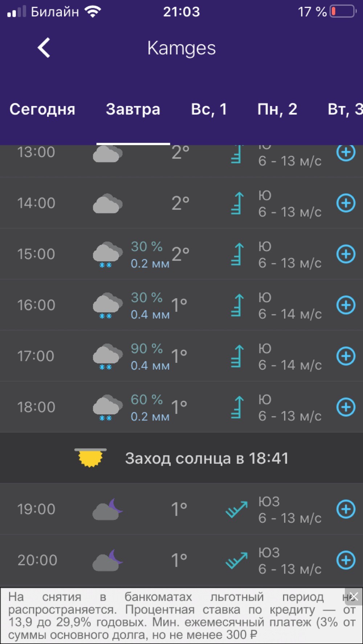Expand details for the 16:00 forecast

[346, 305]
